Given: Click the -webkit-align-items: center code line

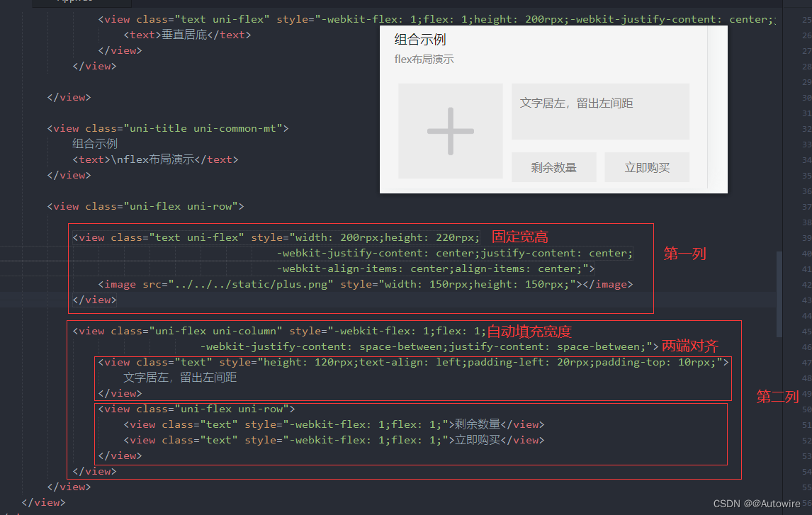Looking at the screenshot, I should pyautogui.click(x=436, y=268).
